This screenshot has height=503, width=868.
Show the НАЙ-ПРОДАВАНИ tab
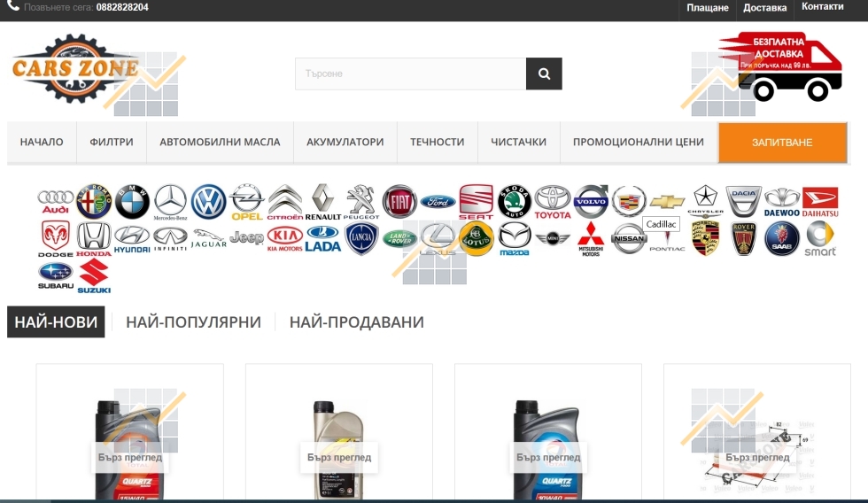pyautogui.click(x=356, y=322)
